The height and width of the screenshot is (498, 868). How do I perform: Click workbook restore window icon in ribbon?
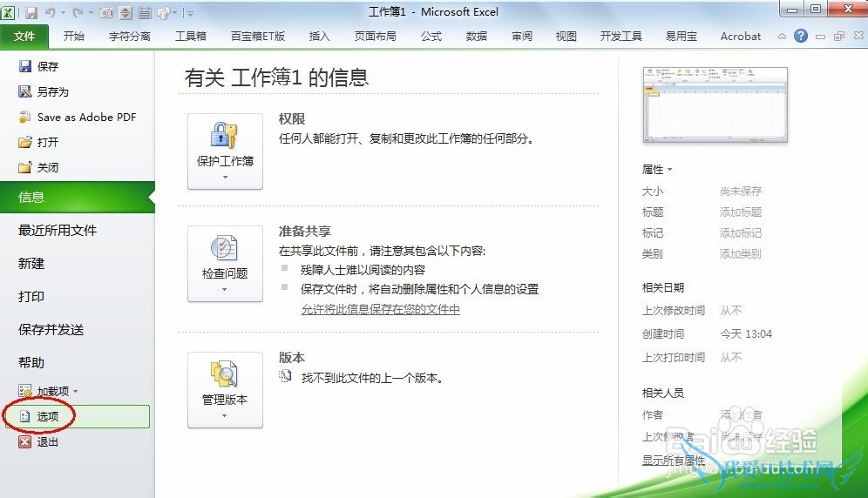tap(839, 37)
